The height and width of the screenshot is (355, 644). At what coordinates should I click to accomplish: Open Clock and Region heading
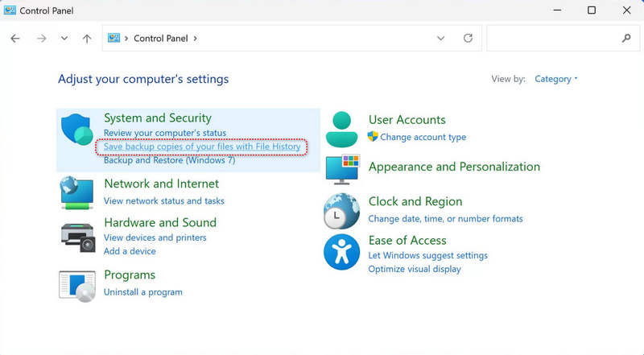pos(415,201)
